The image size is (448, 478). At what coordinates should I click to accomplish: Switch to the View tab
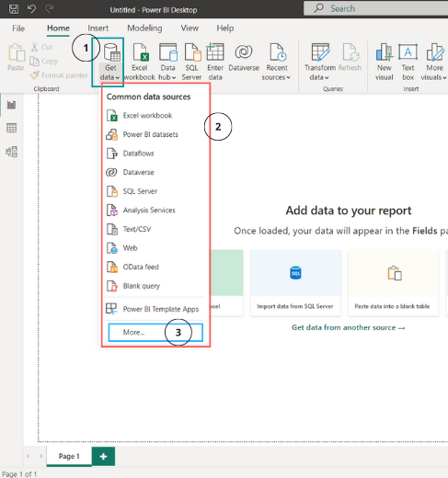pos(190,28)
